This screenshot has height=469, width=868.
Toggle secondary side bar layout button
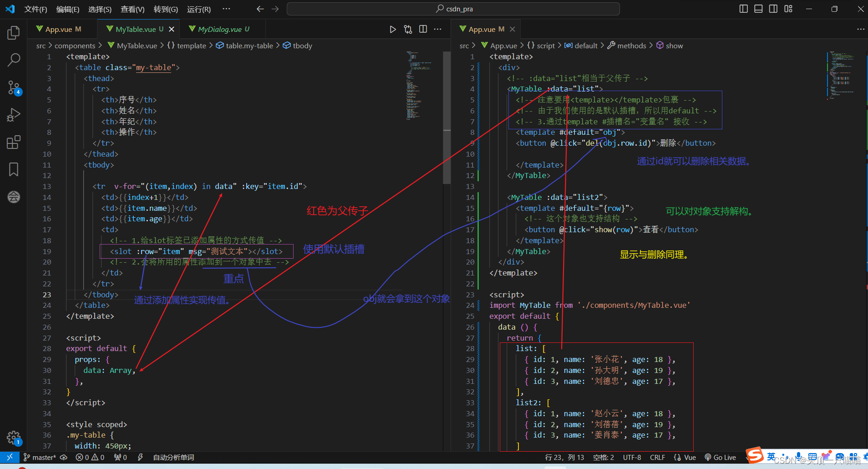(773, 9)
